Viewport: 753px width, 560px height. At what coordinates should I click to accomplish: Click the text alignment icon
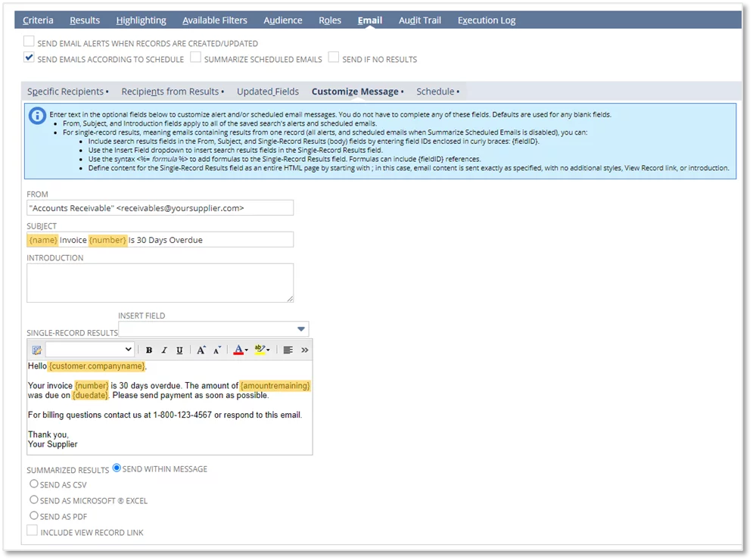(x=288, y=350)
